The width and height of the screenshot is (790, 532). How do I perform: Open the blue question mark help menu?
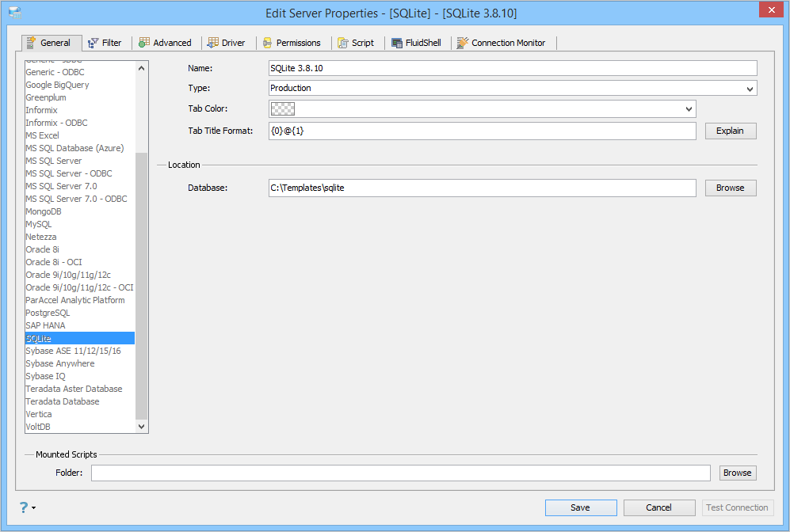coord(27,507)
